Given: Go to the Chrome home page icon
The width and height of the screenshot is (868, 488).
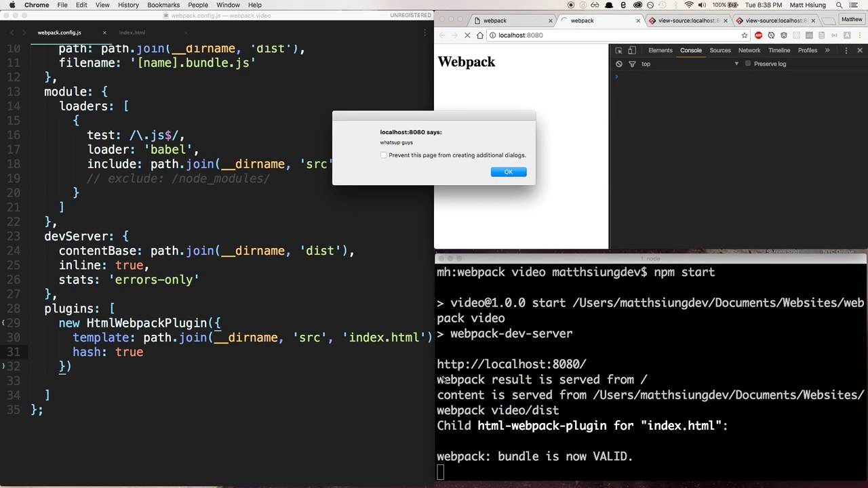Looking at the screenshot, I should (x=480, y=35).
